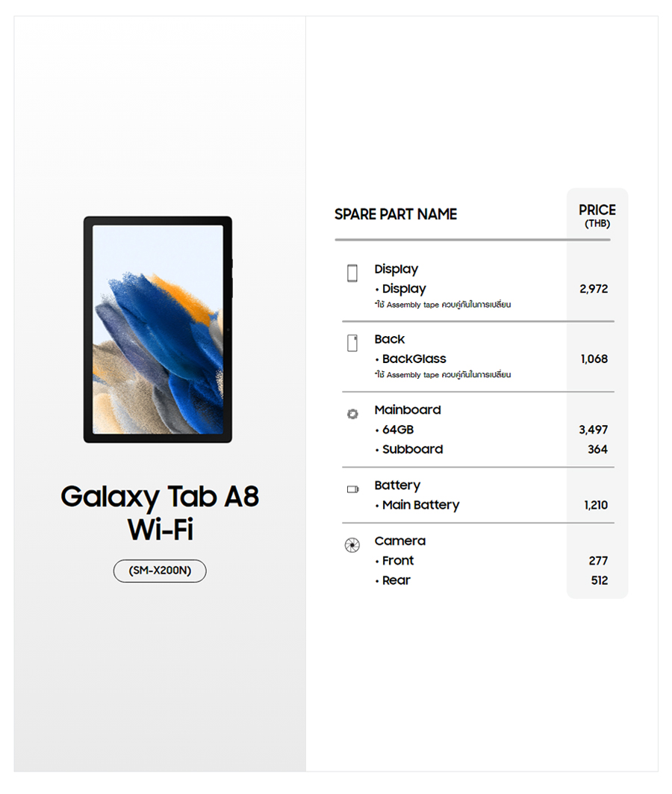This screenshot has height=794, width=672.
Task: Click the 3,497 mainboard price
Action: [593, 430]
